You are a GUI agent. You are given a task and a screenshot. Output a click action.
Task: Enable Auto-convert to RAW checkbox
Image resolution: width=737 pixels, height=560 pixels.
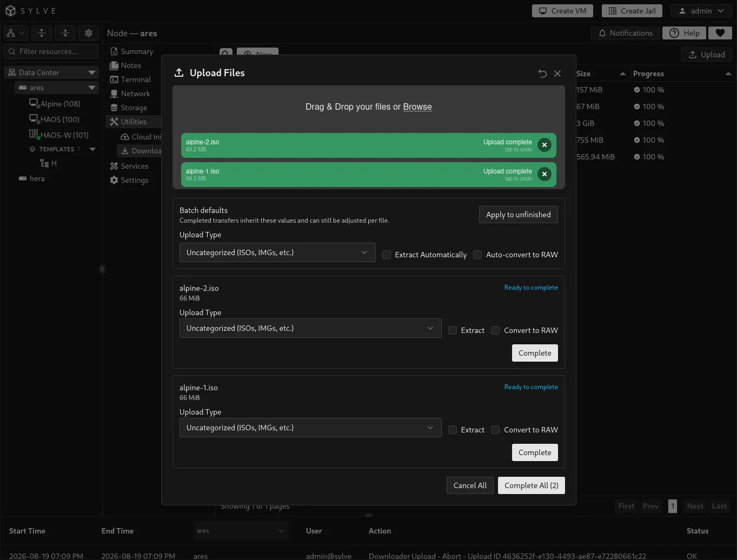(477, 255)
